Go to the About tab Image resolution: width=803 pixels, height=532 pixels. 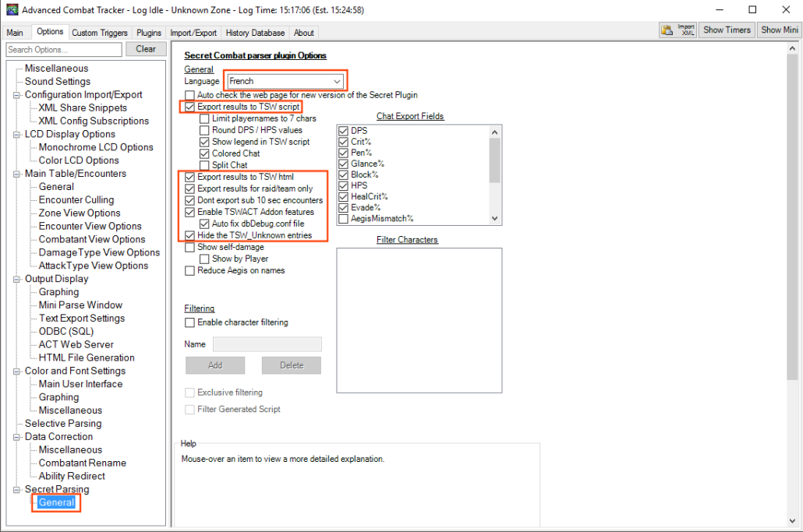tap(304, 33)
